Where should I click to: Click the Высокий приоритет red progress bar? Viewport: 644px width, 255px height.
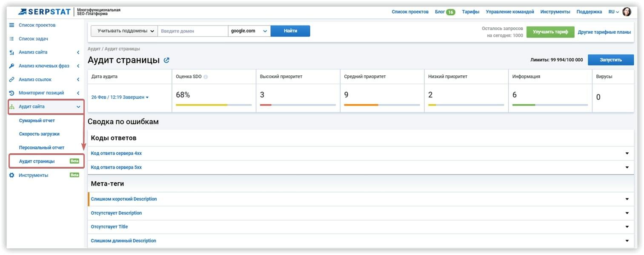pyautogui.click(x=298, y=105)
